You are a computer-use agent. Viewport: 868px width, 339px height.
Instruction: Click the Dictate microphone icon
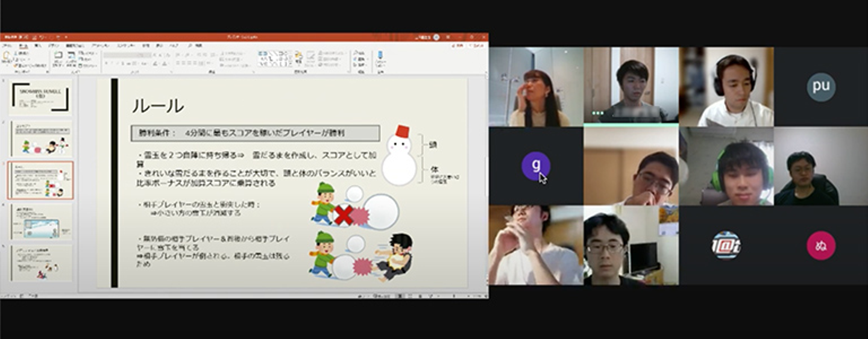[x=380, y=58]
